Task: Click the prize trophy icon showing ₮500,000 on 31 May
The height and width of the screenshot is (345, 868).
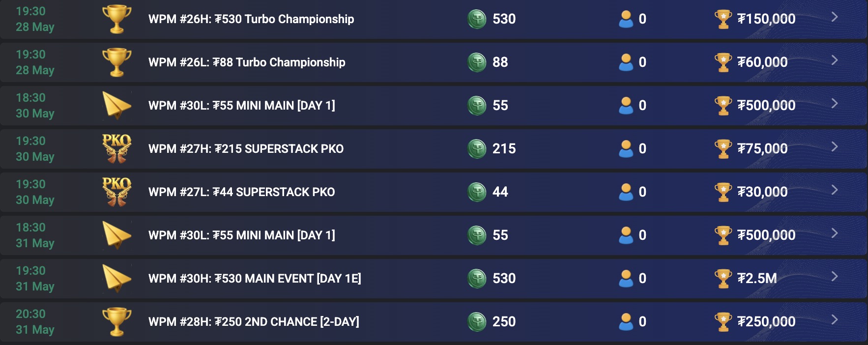Action: [x=723, y=235]
